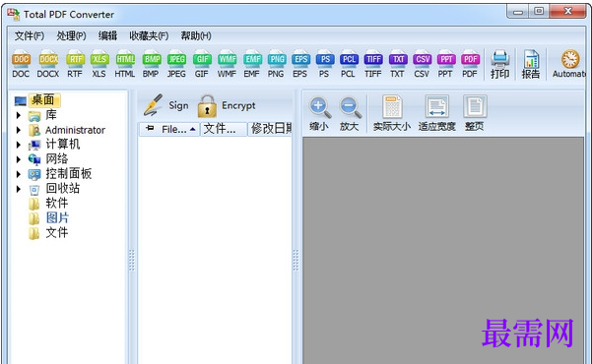Select 计算机 in the tree
The image size is (592, 364).
[x=63, y=144]
